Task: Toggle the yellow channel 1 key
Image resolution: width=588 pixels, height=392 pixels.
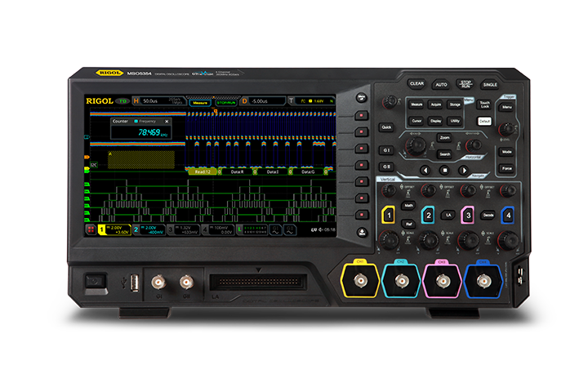Action: (389, 215)
